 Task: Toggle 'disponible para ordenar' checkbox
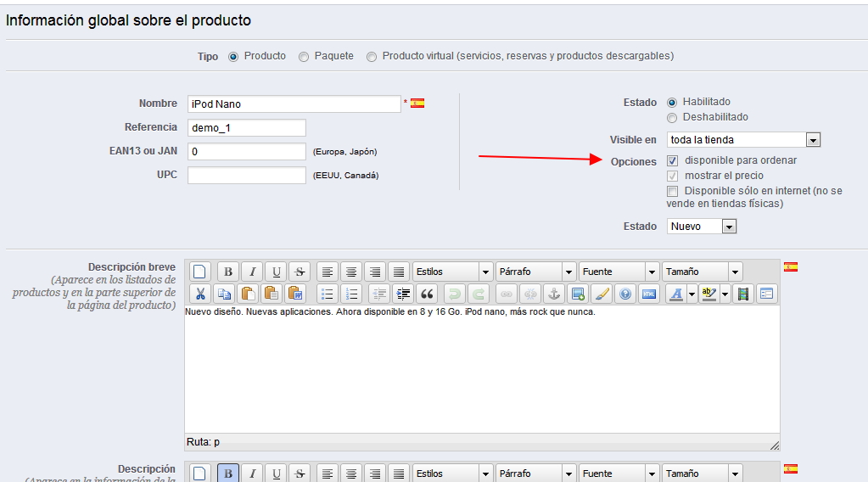pos(673,160)
